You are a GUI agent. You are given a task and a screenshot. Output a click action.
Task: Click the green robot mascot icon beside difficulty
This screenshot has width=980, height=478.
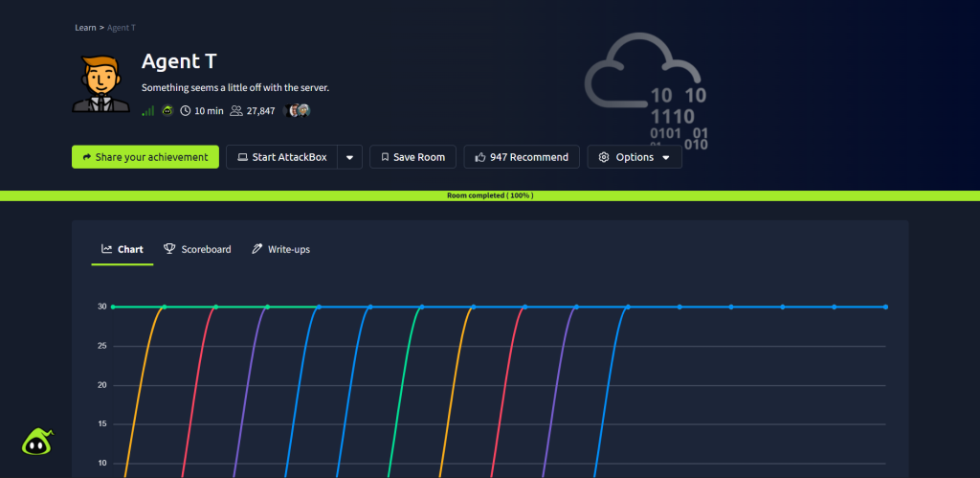(167, 111)
